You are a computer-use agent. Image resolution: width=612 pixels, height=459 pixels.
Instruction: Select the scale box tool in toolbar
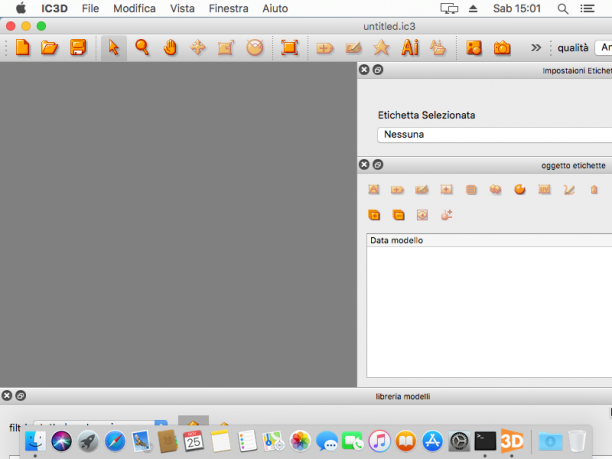226,48
